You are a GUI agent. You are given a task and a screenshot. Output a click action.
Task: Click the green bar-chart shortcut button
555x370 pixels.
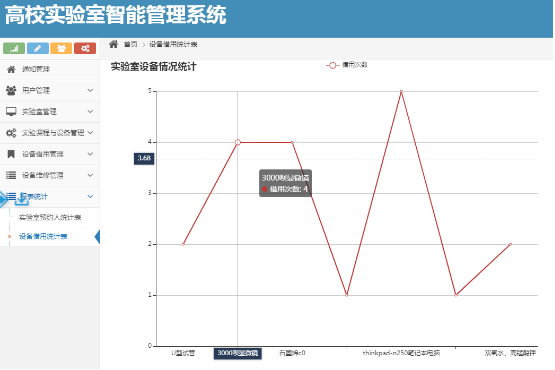[14, 48]
